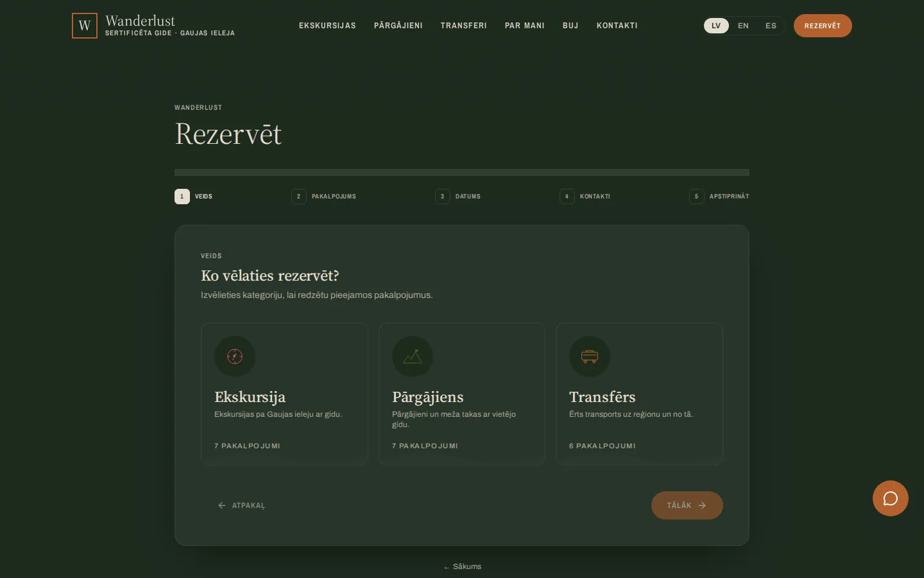Go to Pārgājieni in the navigation
Viewport: 924px width, 578px height.
[x=398, y=26]
